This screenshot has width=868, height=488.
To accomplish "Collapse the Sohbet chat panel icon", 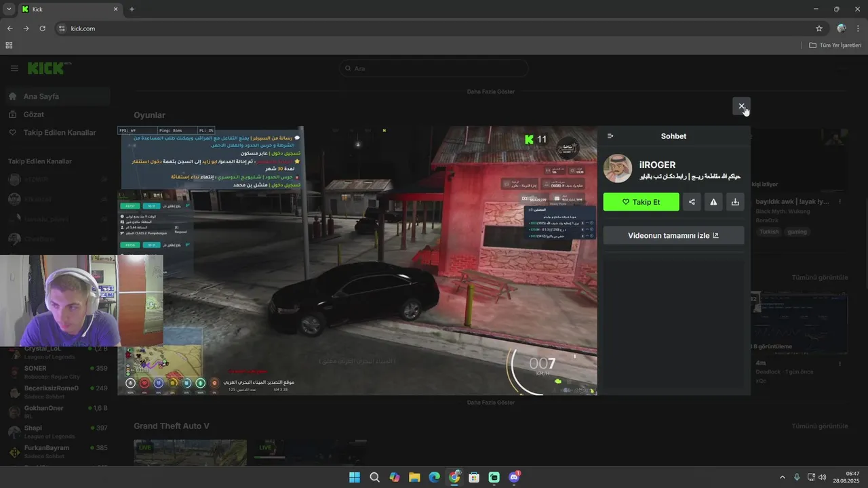I will [x=610, y=136].
